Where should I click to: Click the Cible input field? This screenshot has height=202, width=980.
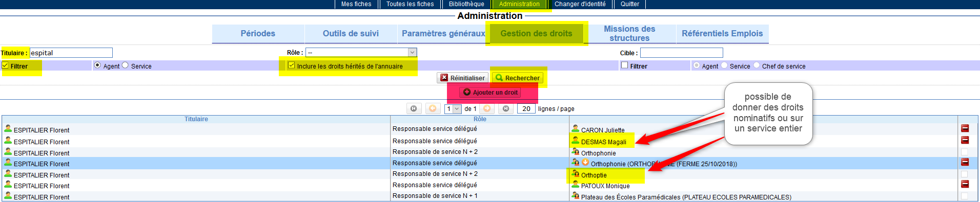coord(682,53)
